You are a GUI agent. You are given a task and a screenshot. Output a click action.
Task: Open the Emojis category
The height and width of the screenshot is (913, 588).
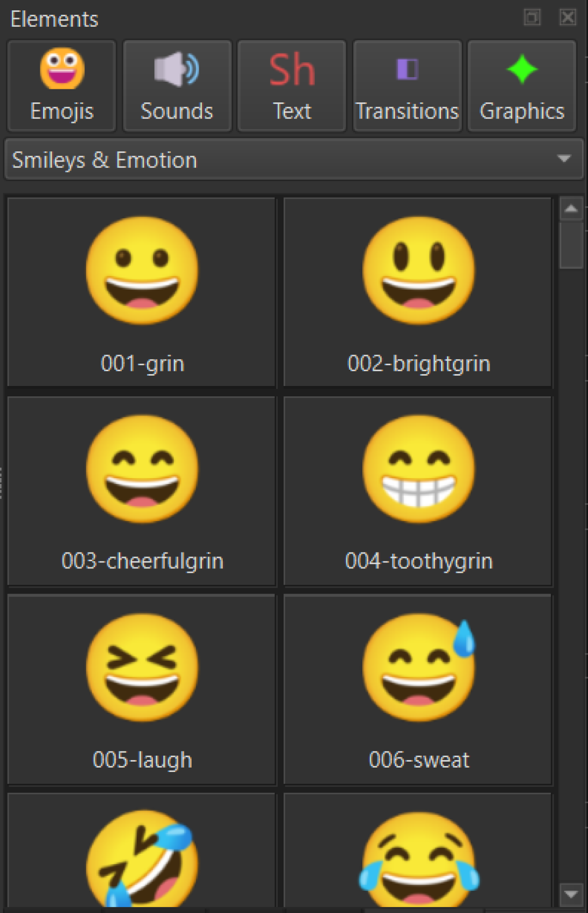click(x=62, y=86)
